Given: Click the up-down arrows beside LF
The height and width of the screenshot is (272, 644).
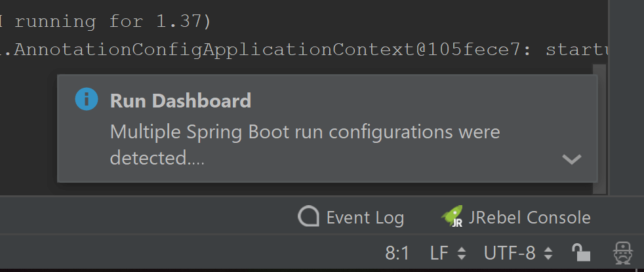Looking at the screenshot, I should pos(462,253).
